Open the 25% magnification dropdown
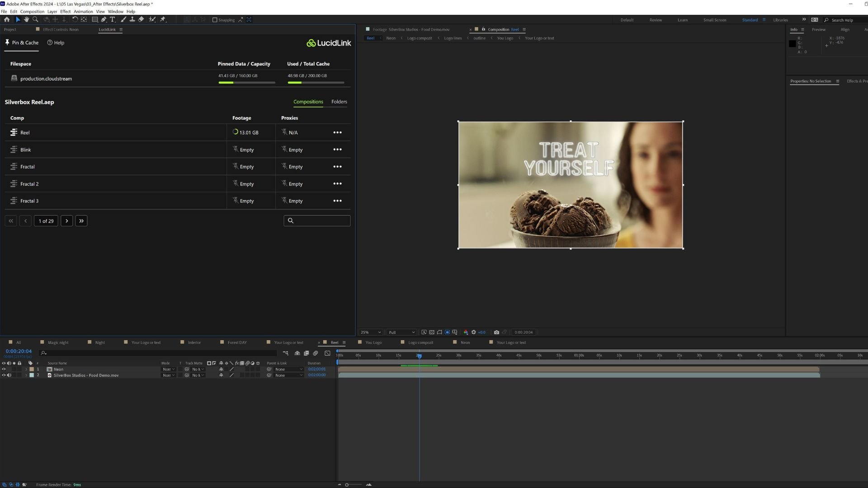Image resolution: width=868 pixels, height=488 pixels. click(x=371, y=332)
